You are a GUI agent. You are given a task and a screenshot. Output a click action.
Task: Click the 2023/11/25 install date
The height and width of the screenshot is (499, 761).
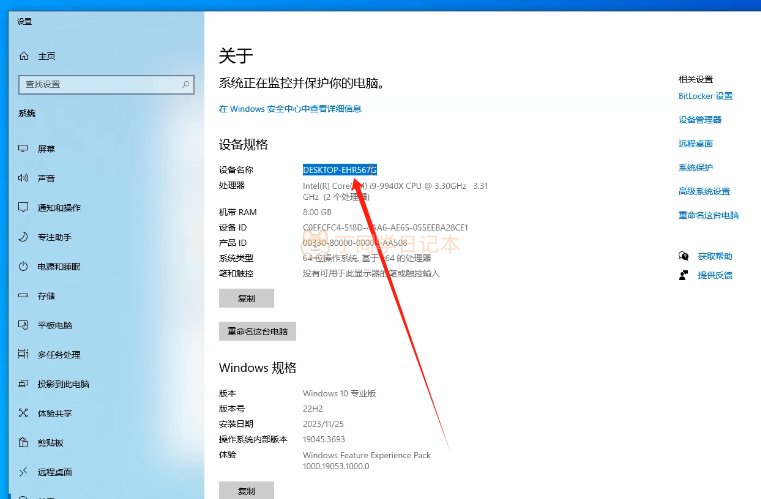point(323,424)
